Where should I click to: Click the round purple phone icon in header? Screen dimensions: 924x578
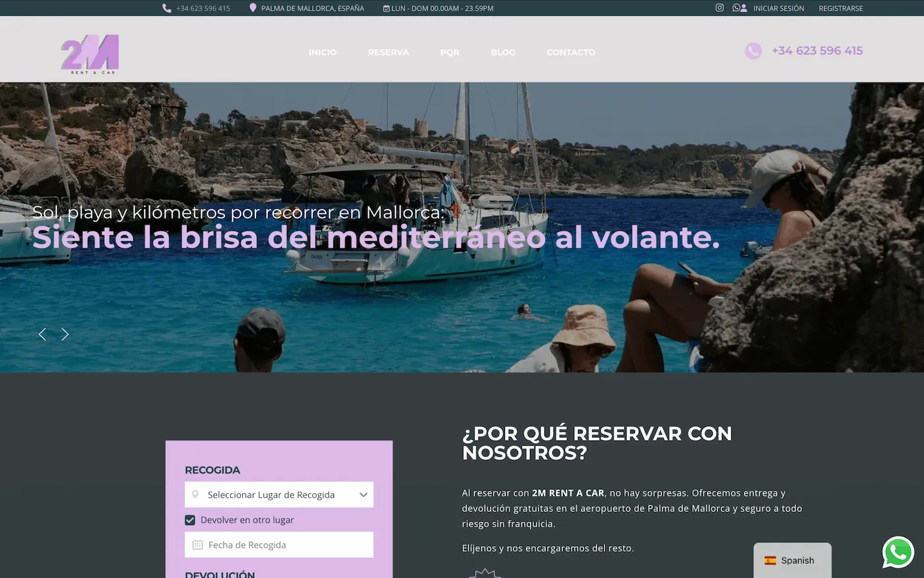coord(753,51)
